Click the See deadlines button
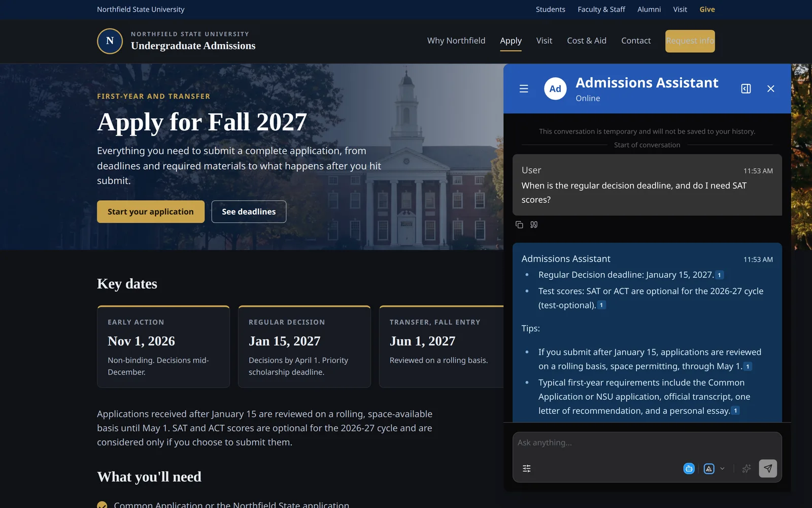The height and width of the screenshot is (508, 812). pos(249,212)
